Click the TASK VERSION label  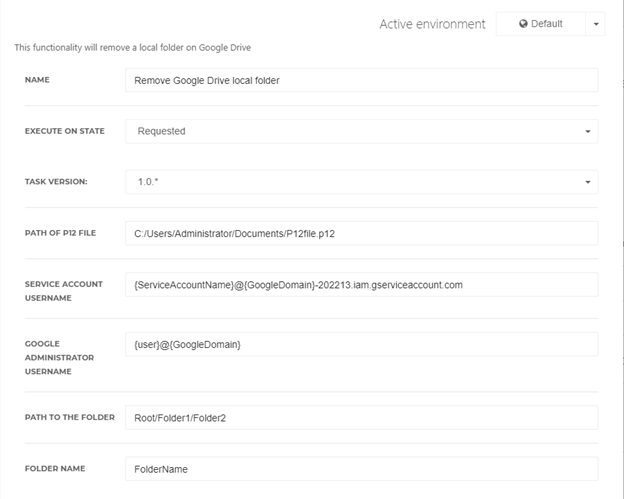tap(56, 181)
